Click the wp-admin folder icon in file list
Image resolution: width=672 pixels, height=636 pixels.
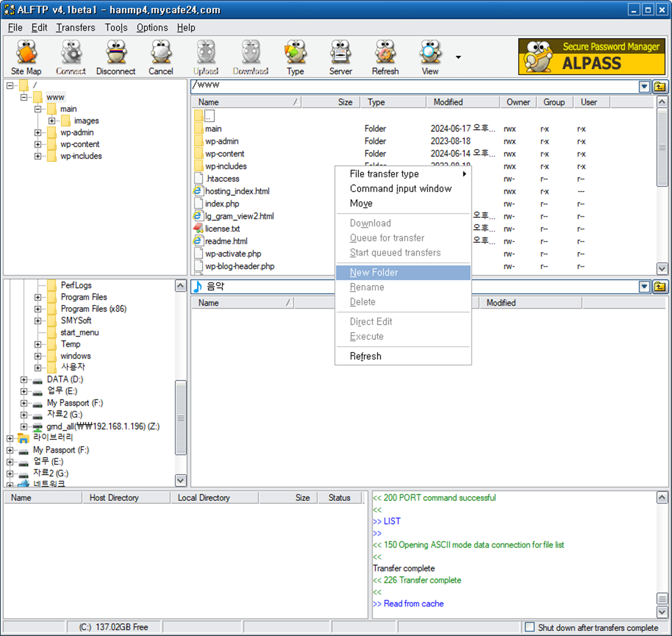point(198,141)
